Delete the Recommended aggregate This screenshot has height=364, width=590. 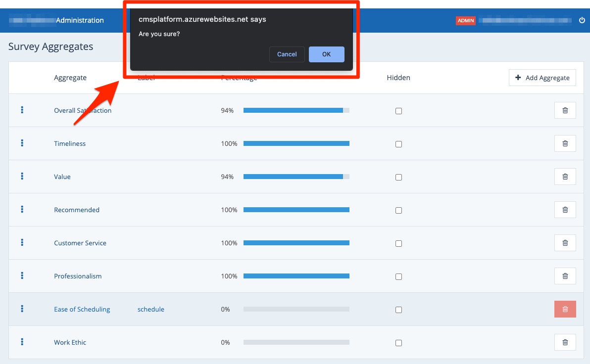pos(565,210)
